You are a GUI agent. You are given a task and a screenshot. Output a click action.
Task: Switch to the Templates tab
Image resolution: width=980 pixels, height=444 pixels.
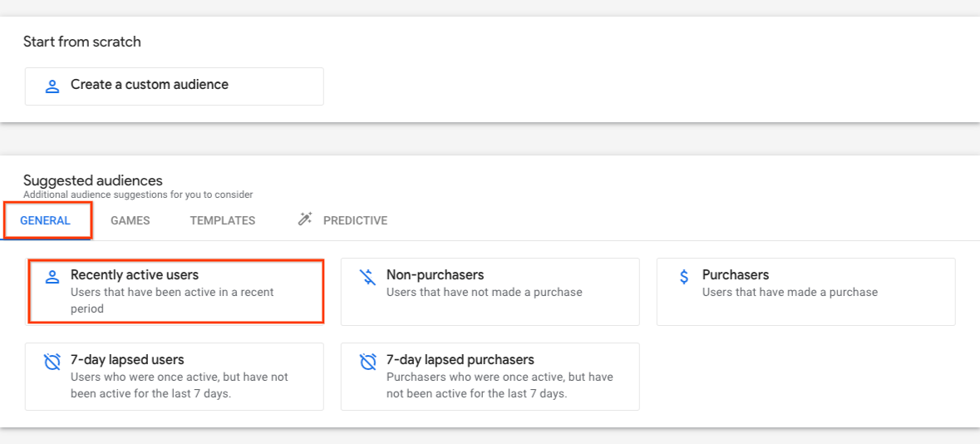click(223, 220)
